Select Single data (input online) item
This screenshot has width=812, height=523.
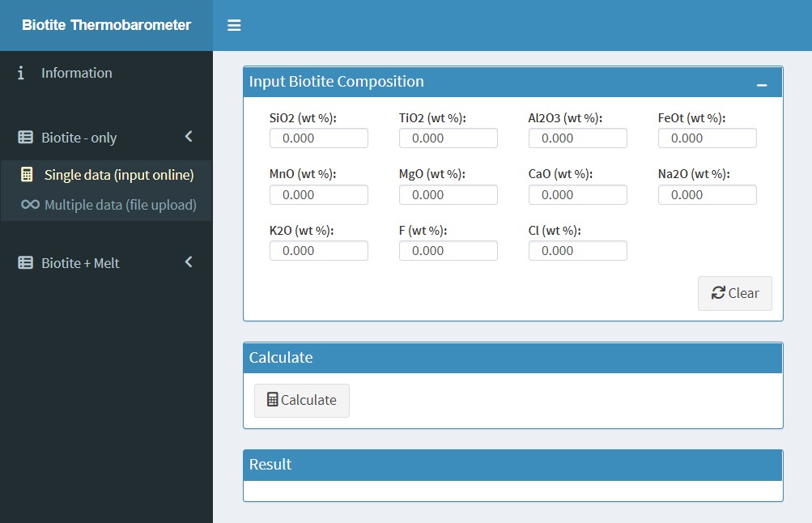[x=119, y=175]
